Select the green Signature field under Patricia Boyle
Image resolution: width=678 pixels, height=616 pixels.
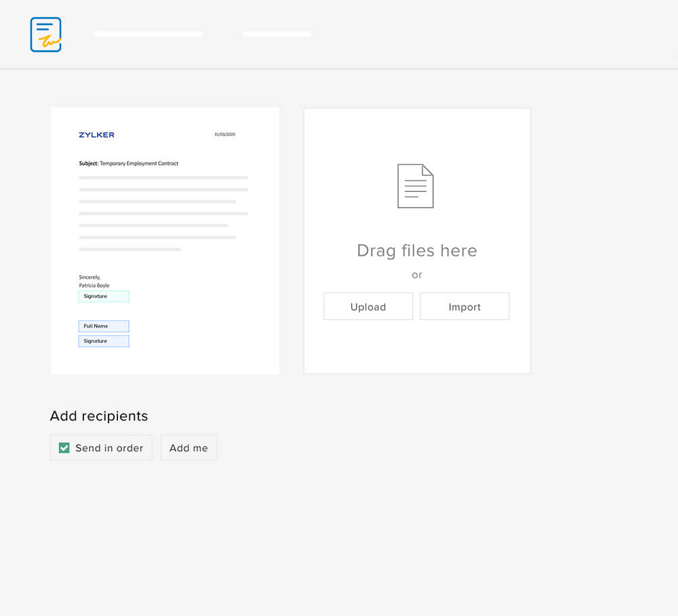click(x=104, y=296)
